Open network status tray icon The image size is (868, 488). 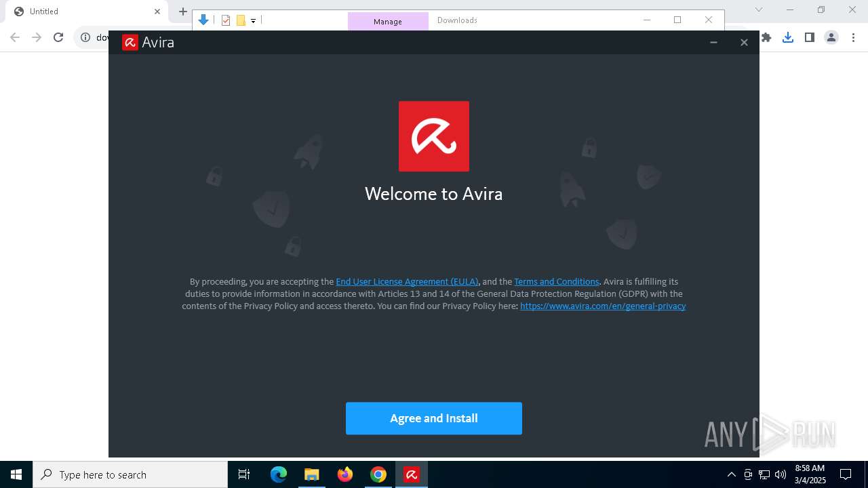764,474
